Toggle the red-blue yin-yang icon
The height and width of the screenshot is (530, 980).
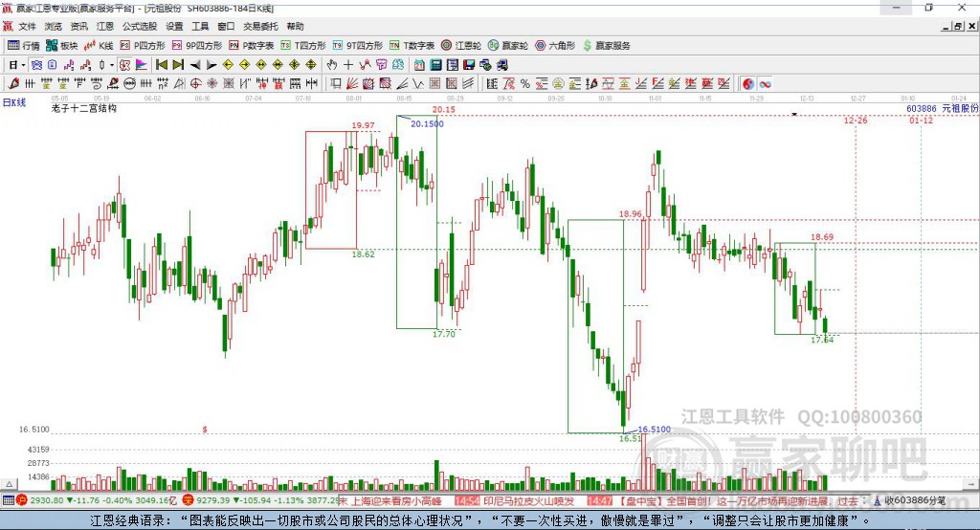point(748,84)
